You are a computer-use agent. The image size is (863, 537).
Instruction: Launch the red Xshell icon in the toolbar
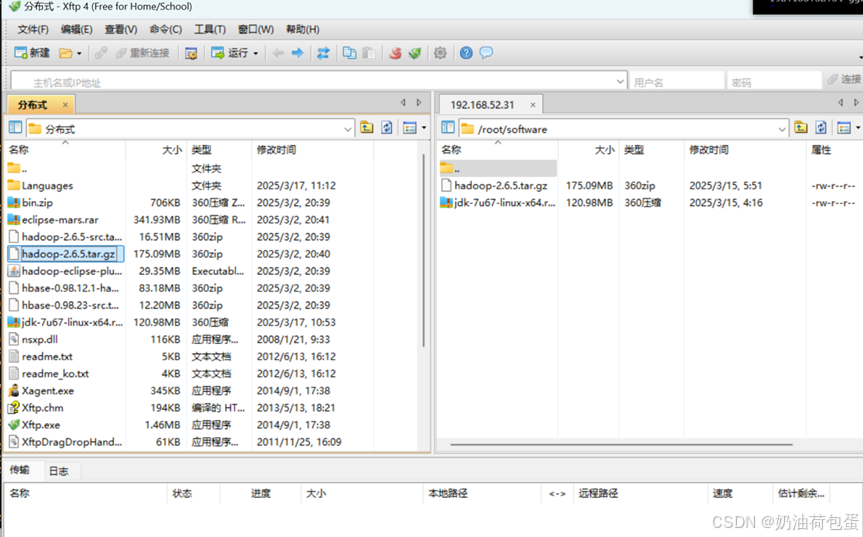tap(395, 53)
